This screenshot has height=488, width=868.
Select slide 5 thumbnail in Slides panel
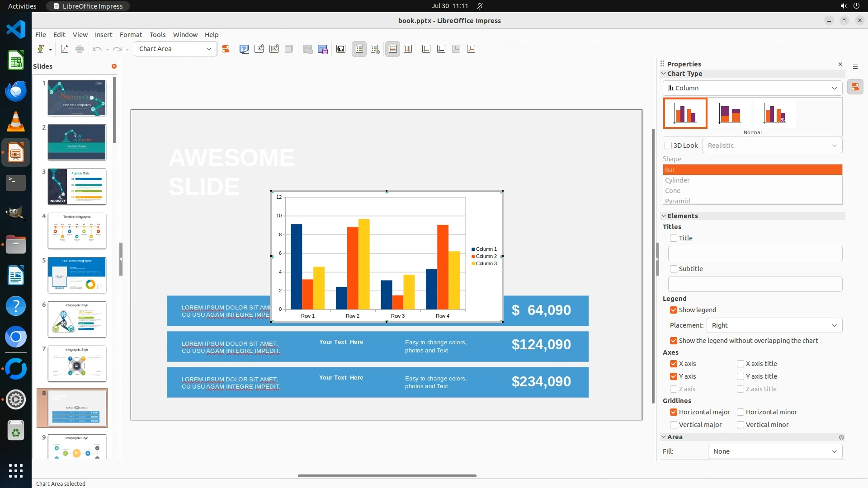tap(77, 275)
